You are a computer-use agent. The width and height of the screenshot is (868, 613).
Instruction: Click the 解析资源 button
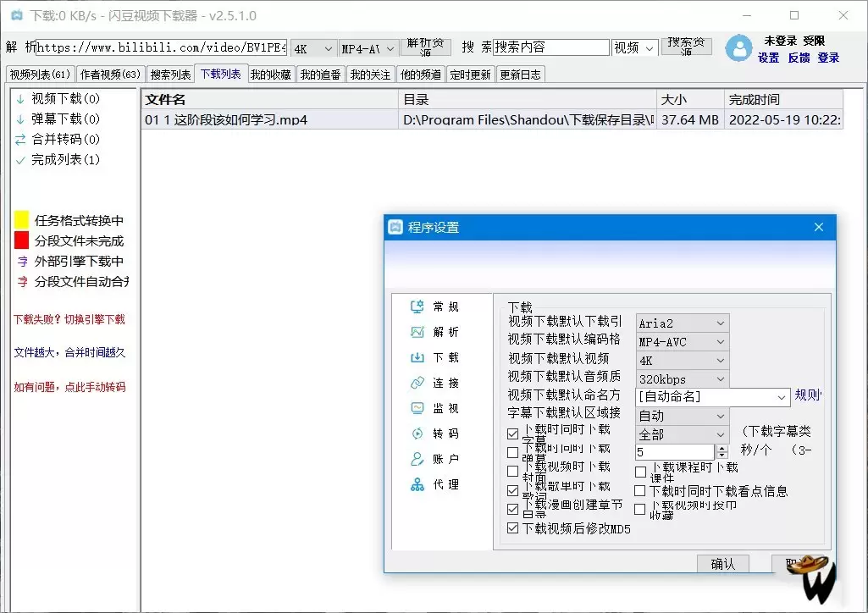tap(425, 47)
